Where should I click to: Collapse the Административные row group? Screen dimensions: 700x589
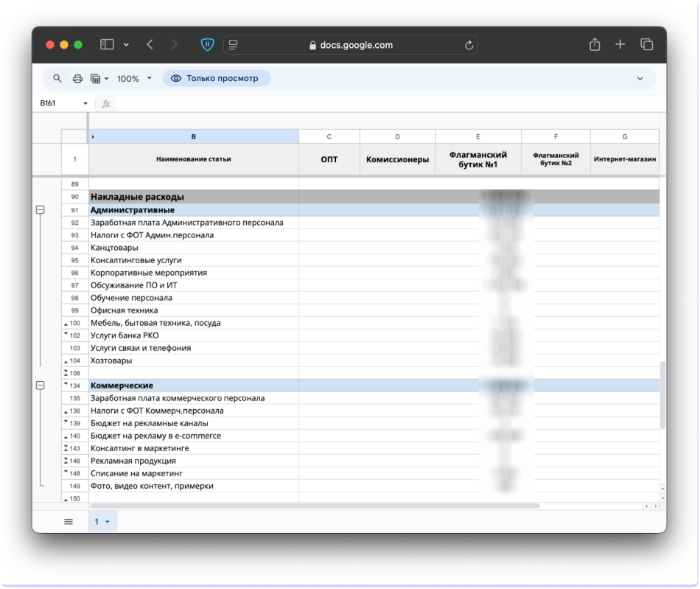[x=40, y=210]
